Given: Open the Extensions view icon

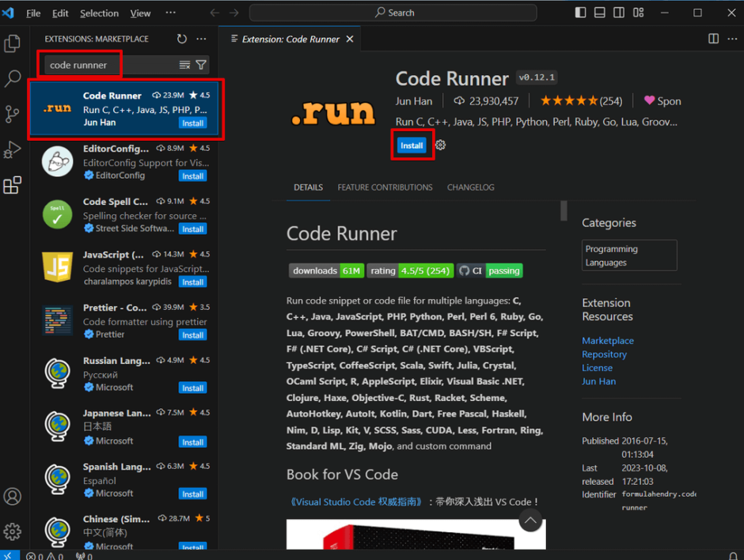Looking at the screenshot, I should (x=12, y=184).
